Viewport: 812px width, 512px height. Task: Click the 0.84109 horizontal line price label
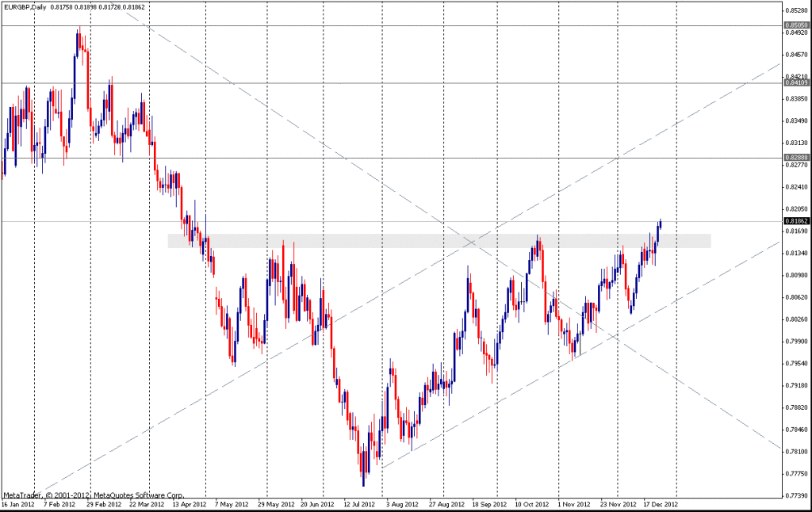tap(795, 82)
